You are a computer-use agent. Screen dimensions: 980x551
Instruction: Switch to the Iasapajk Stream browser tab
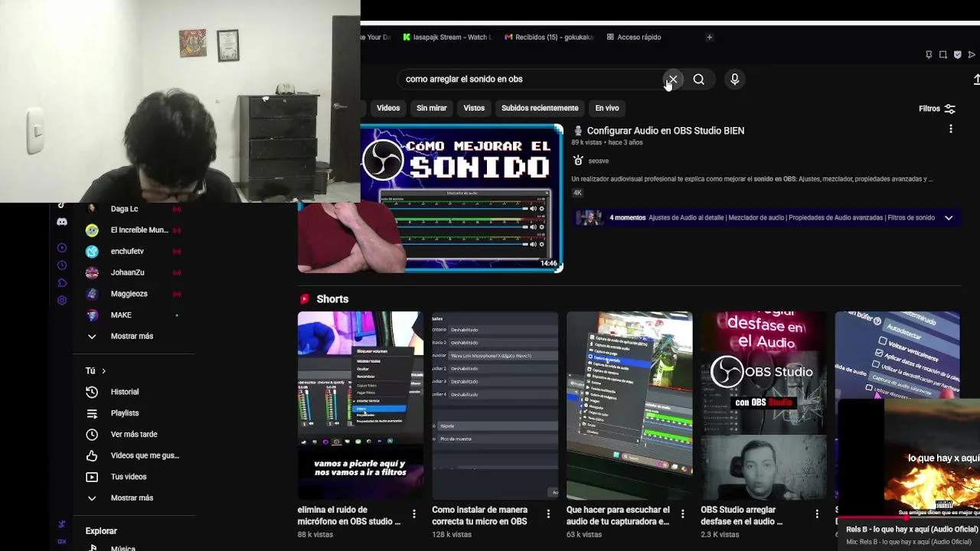click(x=446, y=37)
